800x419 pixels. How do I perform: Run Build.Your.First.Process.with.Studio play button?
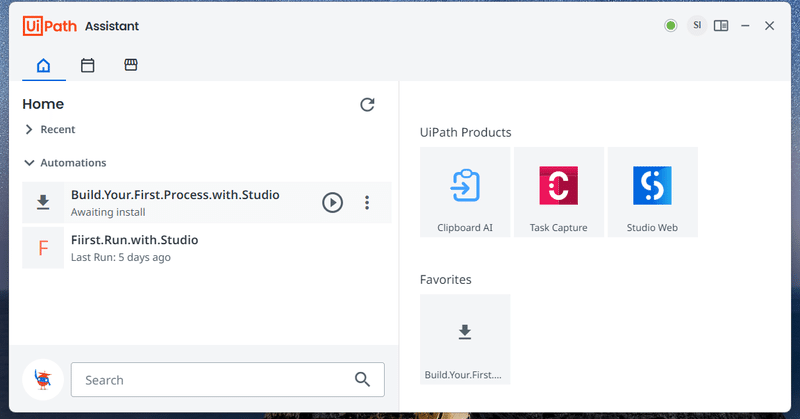click(332, 203)
